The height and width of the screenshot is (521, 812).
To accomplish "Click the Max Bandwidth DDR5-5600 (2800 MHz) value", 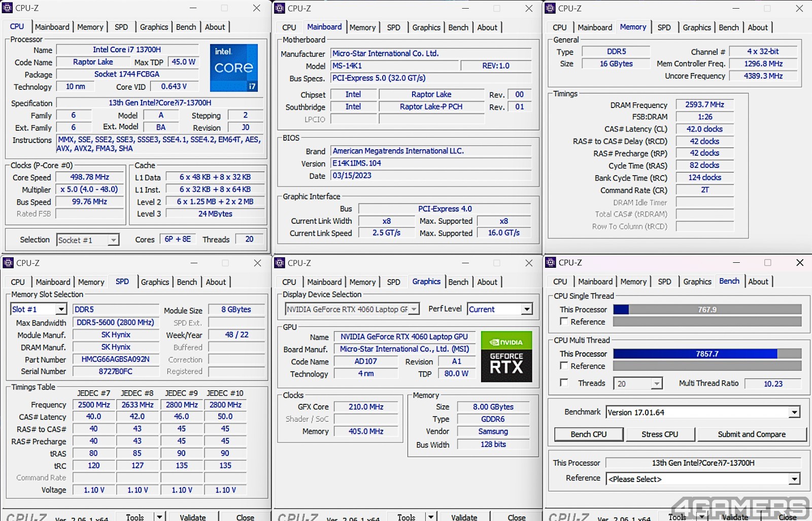I will (x=115, y=322).
